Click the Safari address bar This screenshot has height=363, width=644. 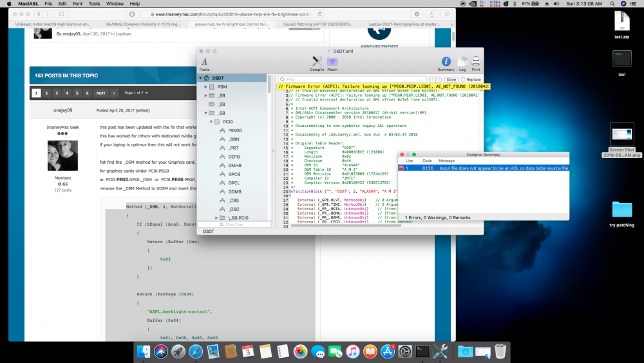pos(232,14)
